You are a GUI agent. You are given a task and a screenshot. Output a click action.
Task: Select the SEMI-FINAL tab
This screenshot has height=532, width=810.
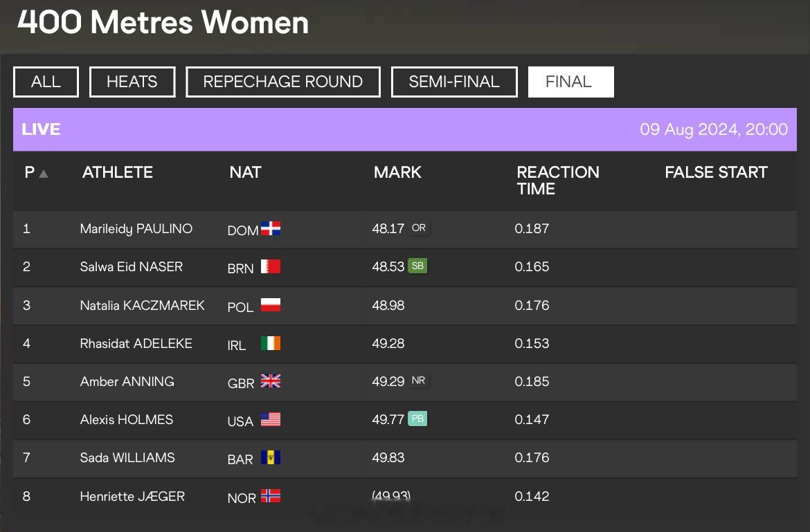pos(454,82)
